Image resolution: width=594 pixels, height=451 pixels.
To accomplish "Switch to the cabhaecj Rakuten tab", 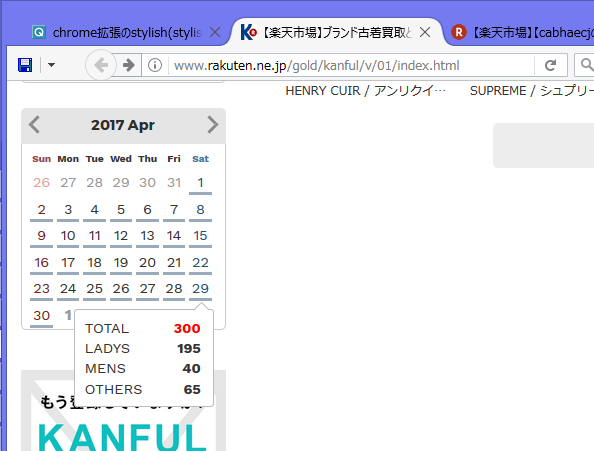I will pyautogui.click(x=523, y=33).
